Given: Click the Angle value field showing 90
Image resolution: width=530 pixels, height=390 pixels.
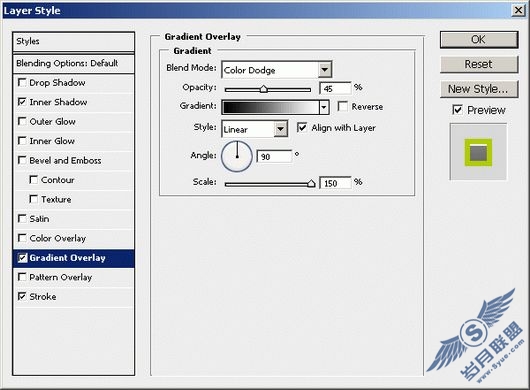Looking at the screenshot, I should click(x=274, y=157).
